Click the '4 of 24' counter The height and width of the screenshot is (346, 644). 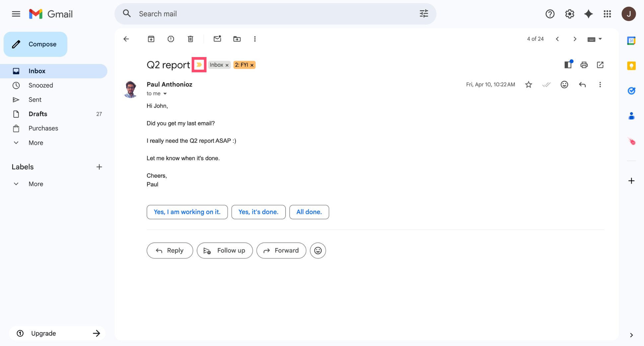(x=535, y=39)
